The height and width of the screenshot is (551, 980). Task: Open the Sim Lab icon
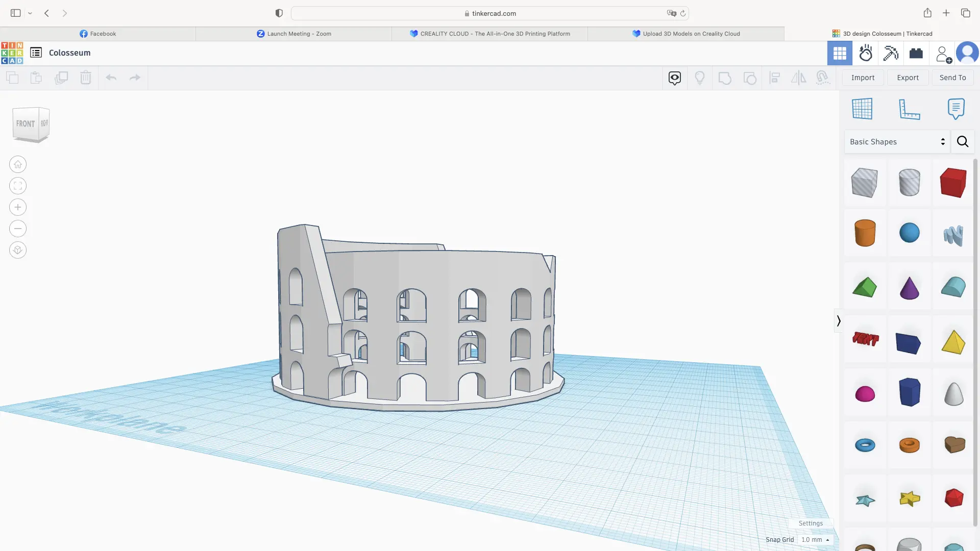tap(866, 53)
